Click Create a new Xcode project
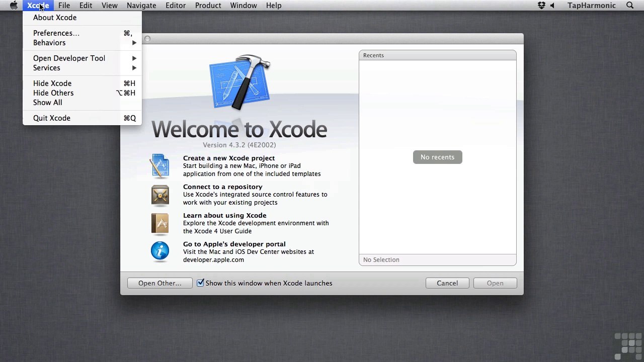The image size is (644, 362). pyautogui.click(x=229, y=158)
